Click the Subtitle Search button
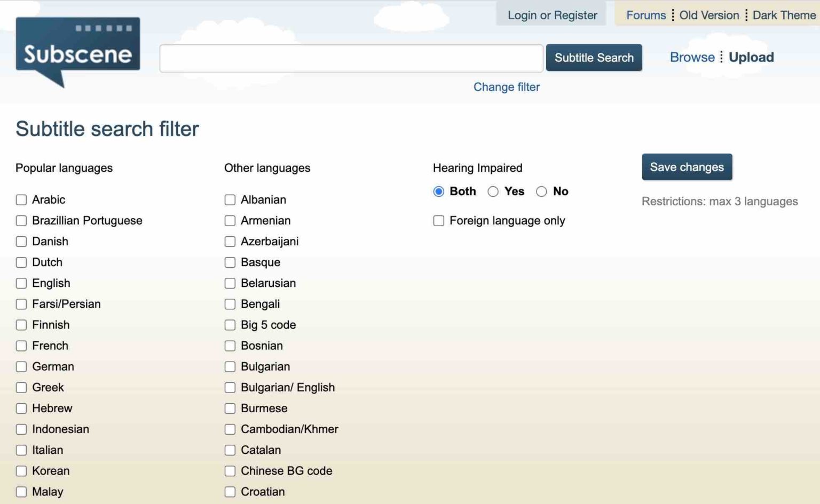Screen dimensions: 820x504 [x=594, y=58]
